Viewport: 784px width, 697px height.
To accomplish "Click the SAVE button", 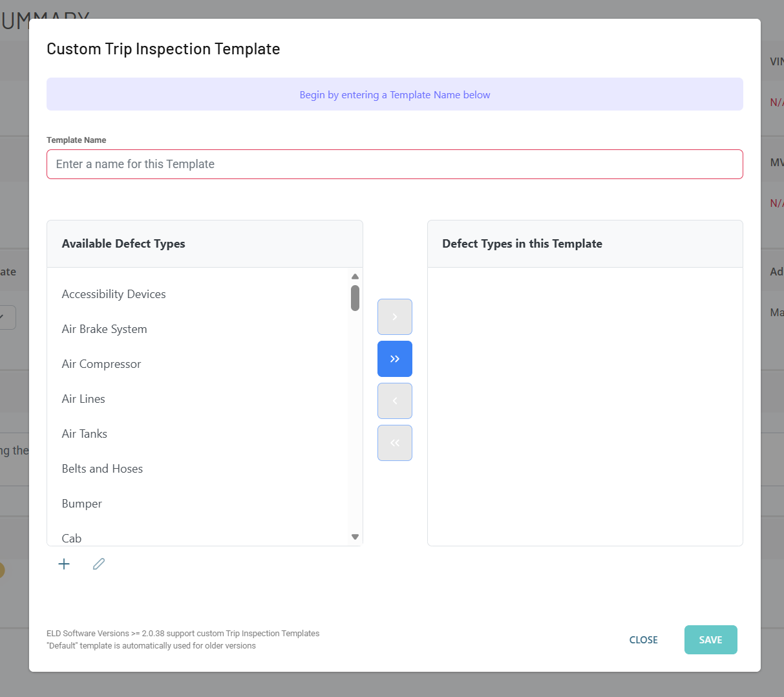I will point(710,639).
